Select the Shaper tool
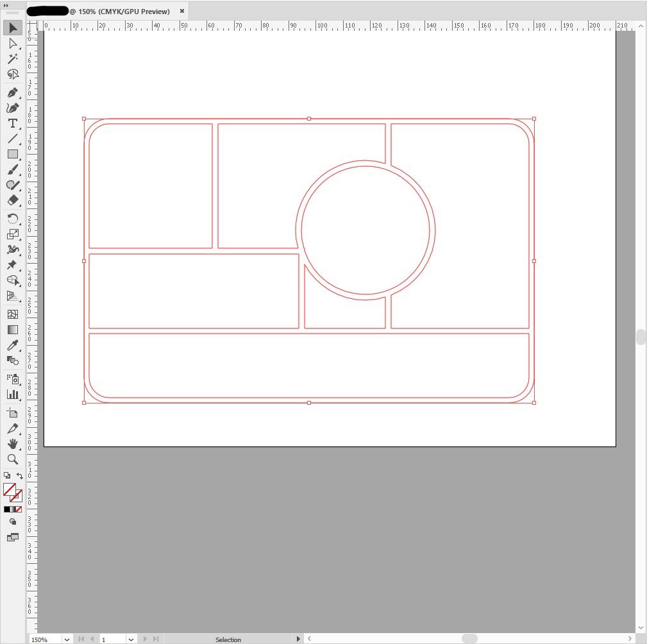 coord(13,185)
